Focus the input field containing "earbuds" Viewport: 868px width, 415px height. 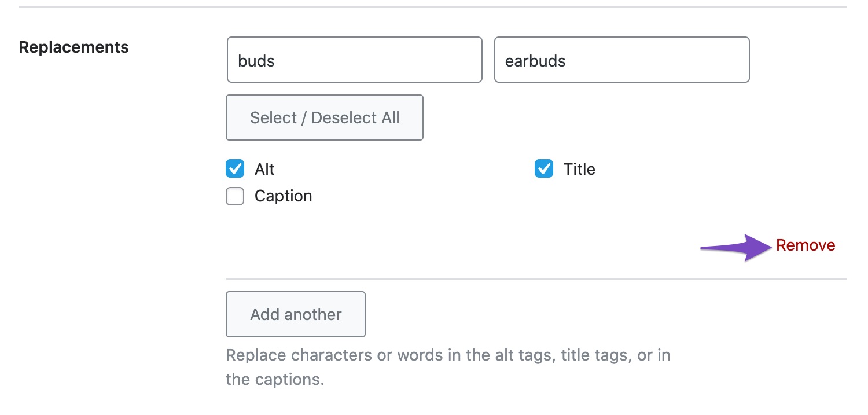tap(622, 60)
